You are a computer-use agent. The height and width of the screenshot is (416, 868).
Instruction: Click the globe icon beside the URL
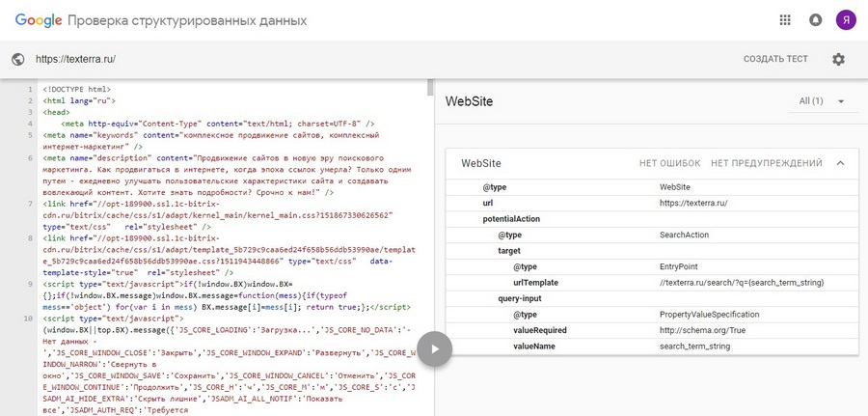17,59
